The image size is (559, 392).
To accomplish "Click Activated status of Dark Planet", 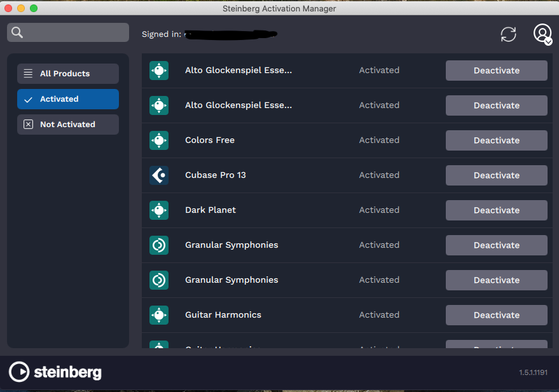I will click(x=379, y=210).
